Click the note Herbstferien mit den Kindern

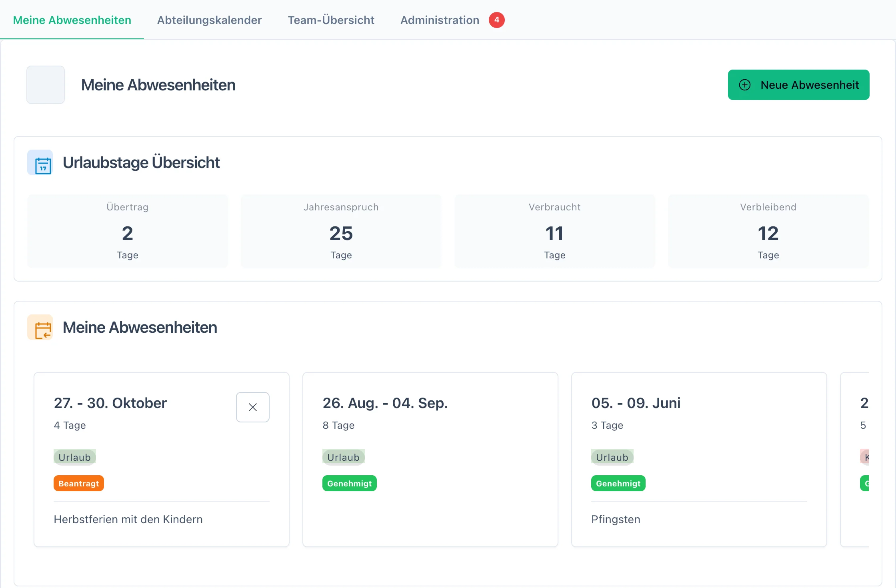pyautogui.click(x=128, y=519)
